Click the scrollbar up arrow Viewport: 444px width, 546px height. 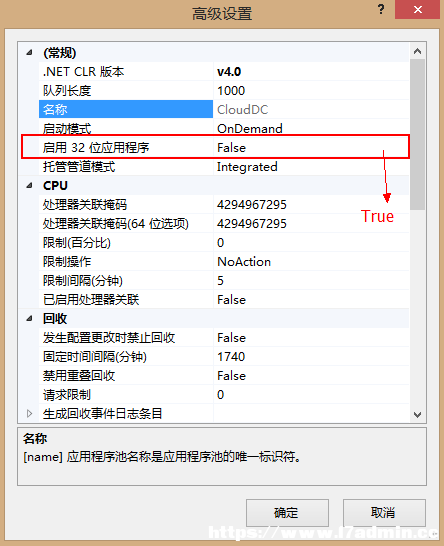[418, 52]
